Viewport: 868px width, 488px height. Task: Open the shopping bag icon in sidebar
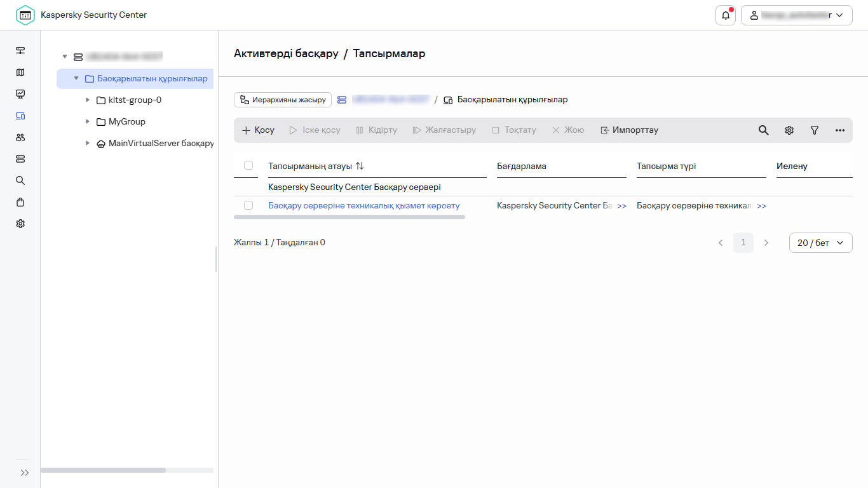tap(20, 202)
